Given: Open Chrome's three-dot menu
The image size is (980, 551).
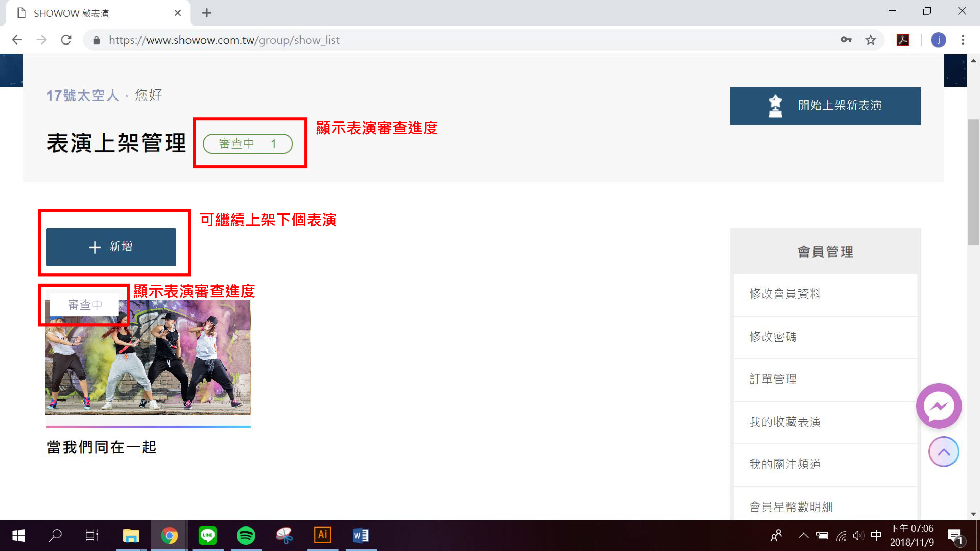Looking at the screenshot, I should [963, 40].
